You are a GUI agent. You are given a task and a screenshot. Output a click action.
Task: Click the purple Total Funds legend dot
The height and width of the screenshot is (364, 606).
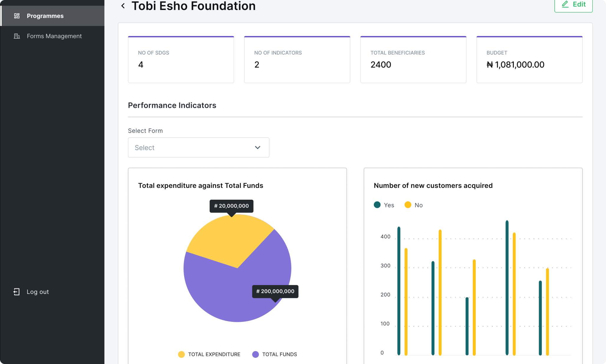[256, 354]
